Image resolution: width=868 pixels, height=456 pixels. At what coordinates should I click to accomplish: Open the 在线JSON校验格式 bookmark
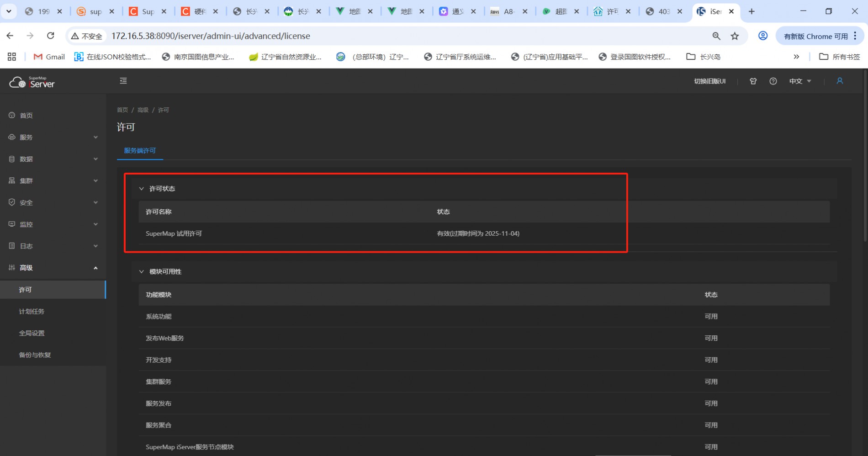113,57
